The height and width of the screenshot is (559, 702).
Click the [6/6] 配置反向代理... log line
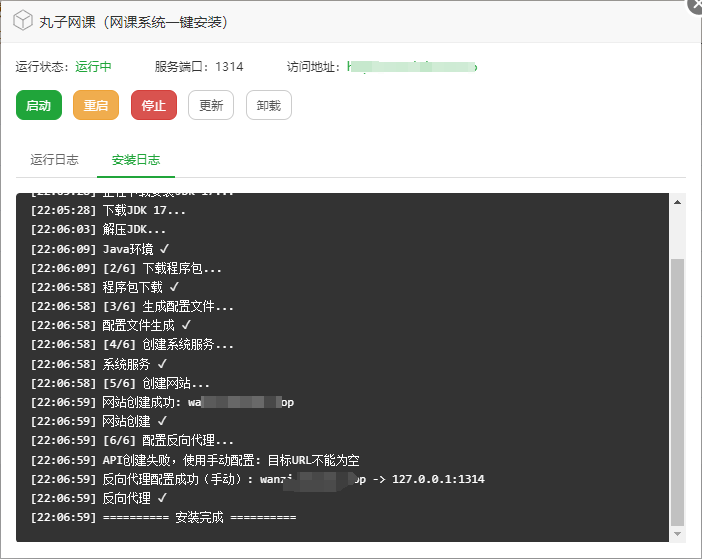(132, 440)
